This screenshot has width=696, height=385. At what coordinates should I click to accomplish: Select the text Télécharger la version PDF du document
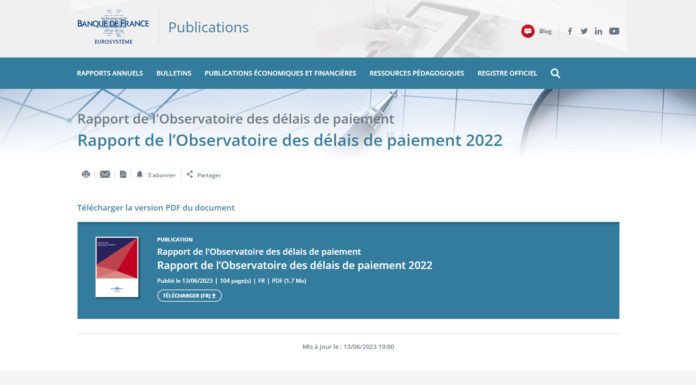pyautogui.click(x=156, y=207)
